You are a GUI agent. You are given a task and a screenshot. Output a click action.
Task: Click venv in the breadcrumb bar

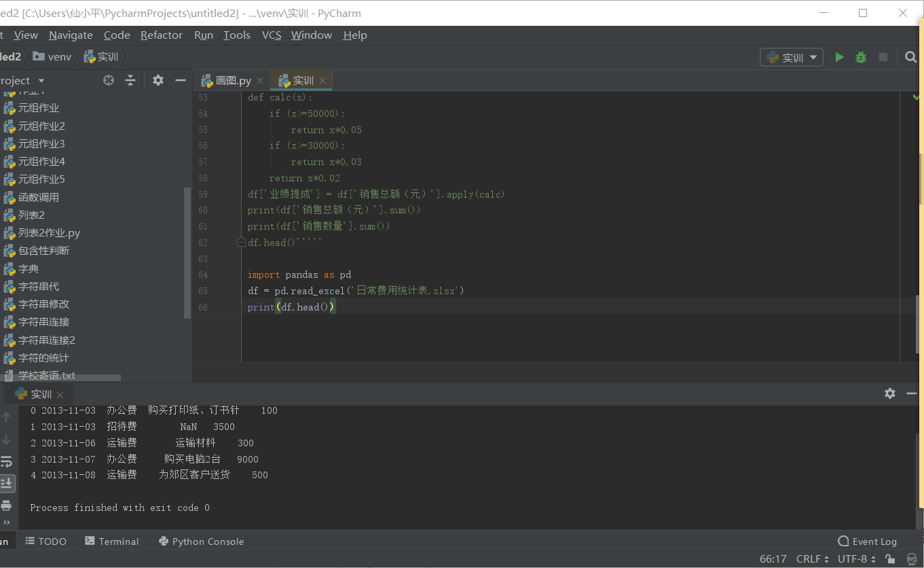52,57
